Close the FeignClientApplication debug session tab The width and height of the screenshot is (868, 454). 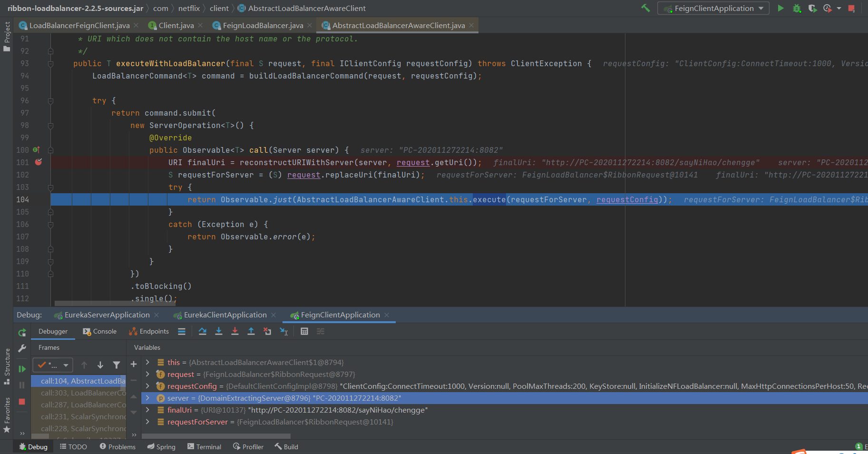pos(387,315)
